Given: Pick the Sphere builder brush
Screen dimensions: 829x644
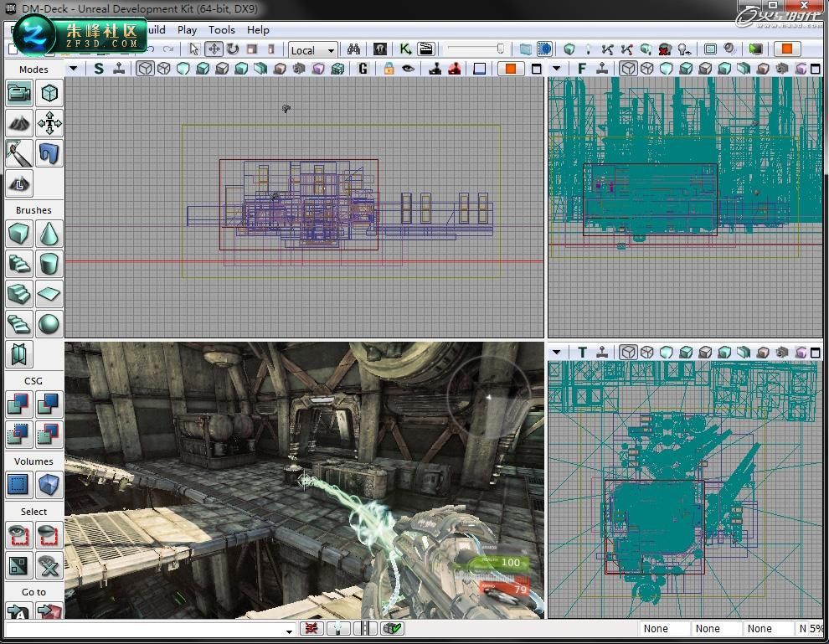Looking at the screenshot, I should pyautogui.click(x=49, y=324).
